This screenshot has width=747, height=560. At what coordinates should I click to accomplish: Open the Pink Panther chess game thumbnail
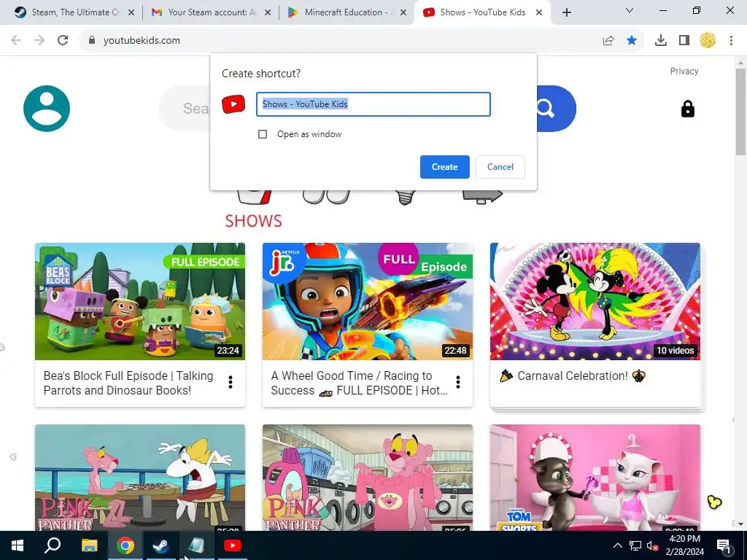[140, 478]
